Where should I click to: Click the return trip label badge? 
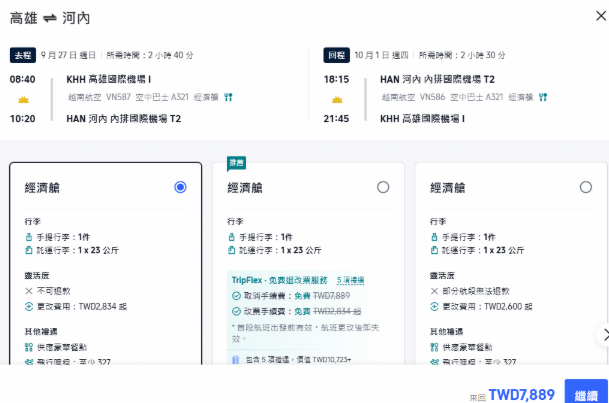pos(336,55)
